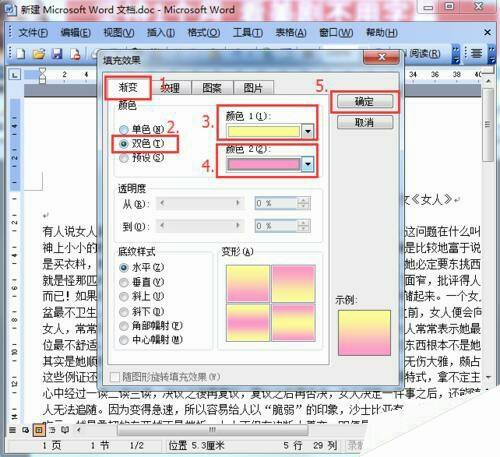500x457 pixels.
Task: Expand standard toolbar options chevron
Action: point(456,54)
